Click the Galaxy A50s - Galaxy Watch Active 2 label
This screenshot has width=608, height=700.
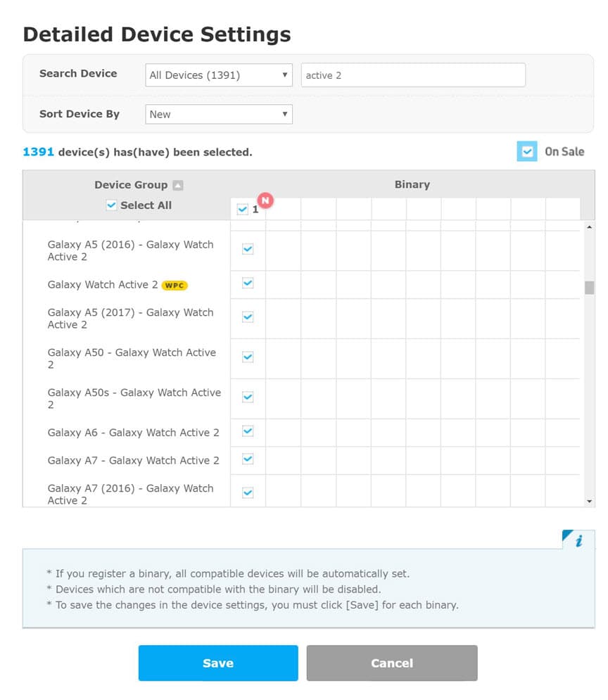(x=134, y=398)
